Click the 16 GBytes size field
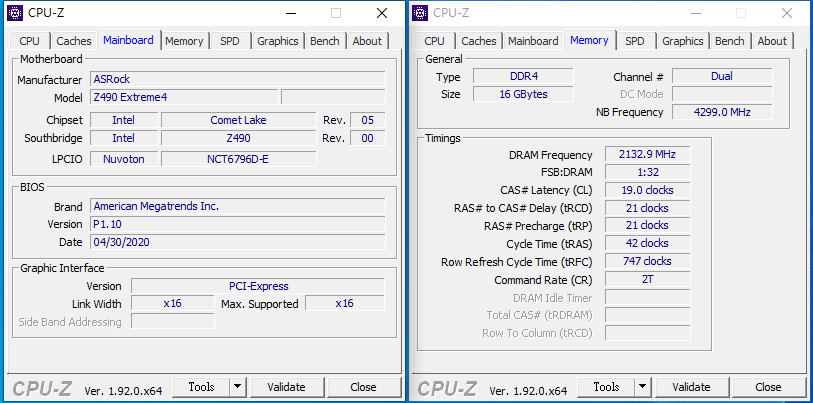This screenshot has width=813, height=403. [x=523, y=94]
